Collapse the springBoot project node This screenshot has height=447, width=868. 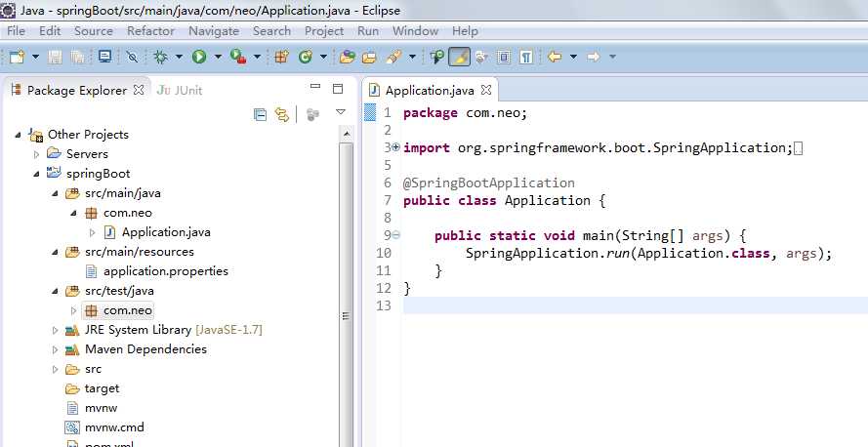[36, 174]
